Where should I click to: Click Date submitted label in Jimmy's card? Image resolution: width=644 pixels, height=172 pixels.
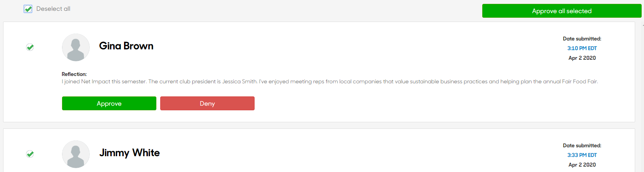(x=582, y=145)
